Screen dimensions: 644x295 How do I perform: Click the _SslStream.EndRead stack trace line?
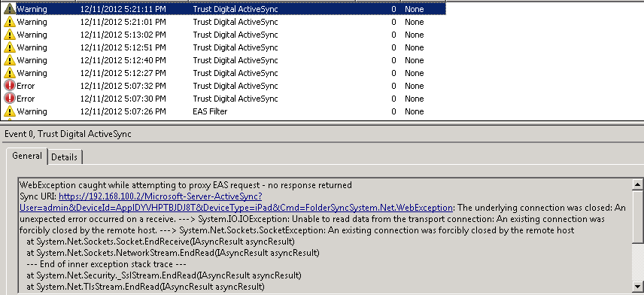coord(164,275)
